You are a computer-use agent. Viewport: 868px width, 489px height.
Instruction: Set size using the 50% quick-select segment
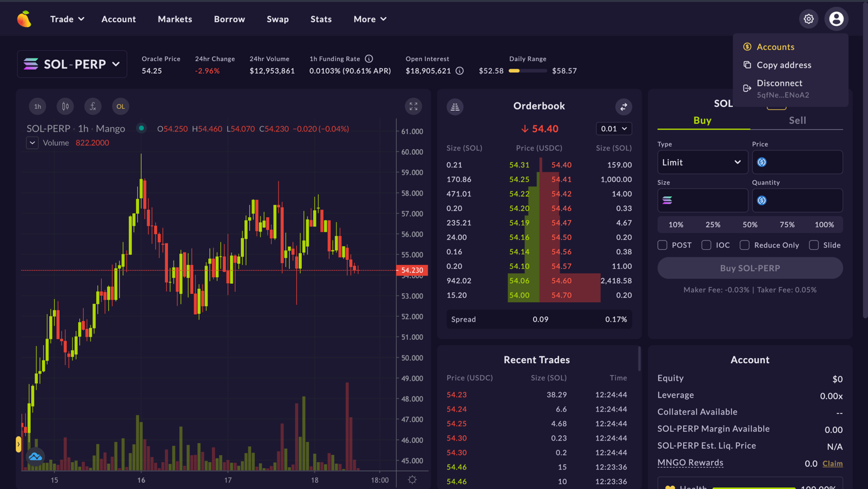tap(750, 224)
